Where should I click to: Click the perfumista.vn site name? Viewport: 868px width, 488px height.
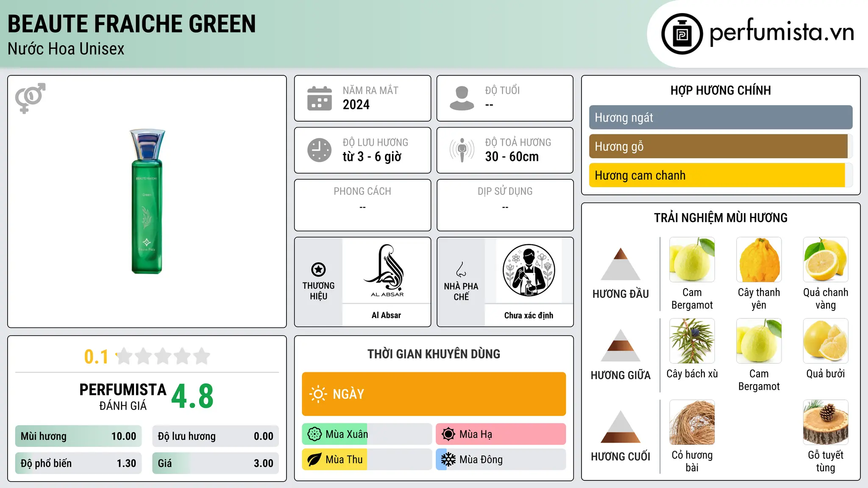[x=782, y=32]
